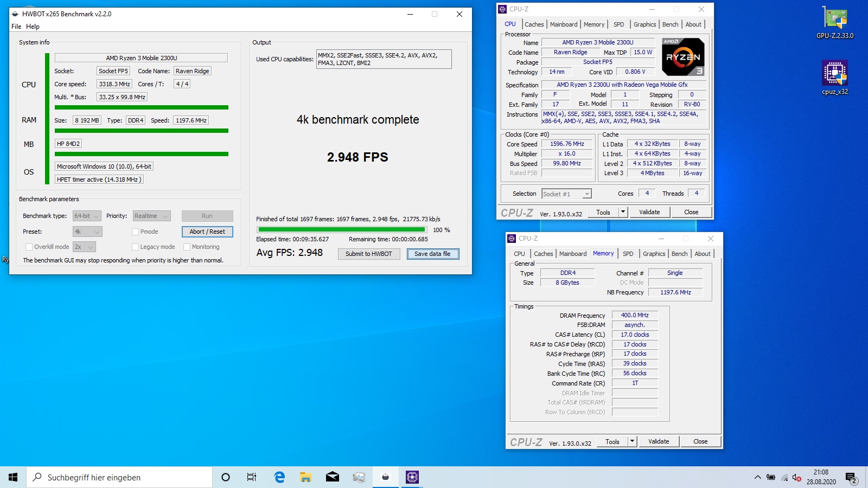Toggle the Pmode checkbox
The height and width of the screenshot is (488, 868).
click(136, 232)
